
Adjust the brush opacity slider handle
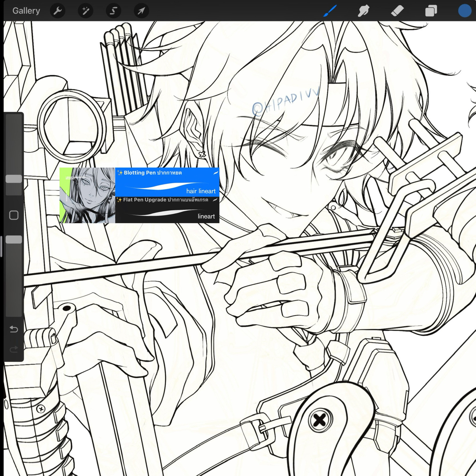coord(14,239)
